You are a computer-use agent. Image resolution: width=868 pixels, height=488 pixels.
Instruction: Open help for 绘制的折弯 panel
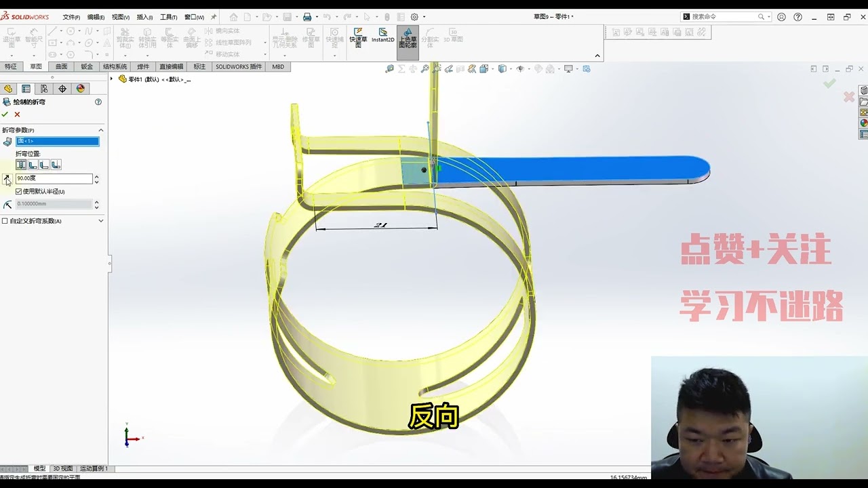[x=98, y=102]
